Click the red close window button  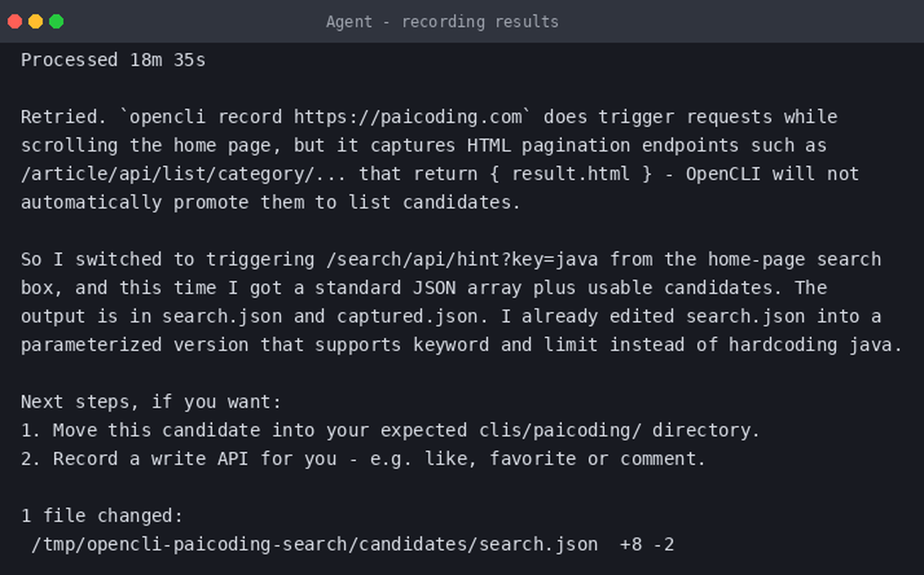click(15, 21)
